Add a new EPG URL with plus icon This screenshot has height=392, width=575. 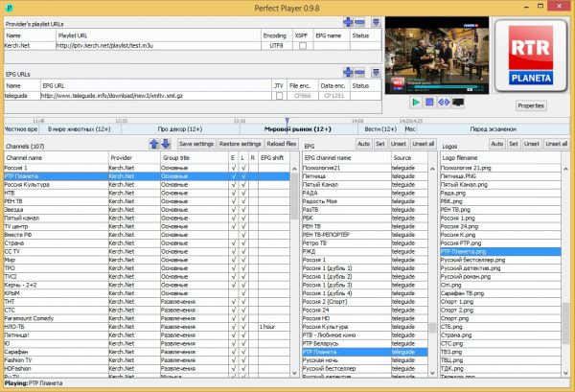[346, 72]
